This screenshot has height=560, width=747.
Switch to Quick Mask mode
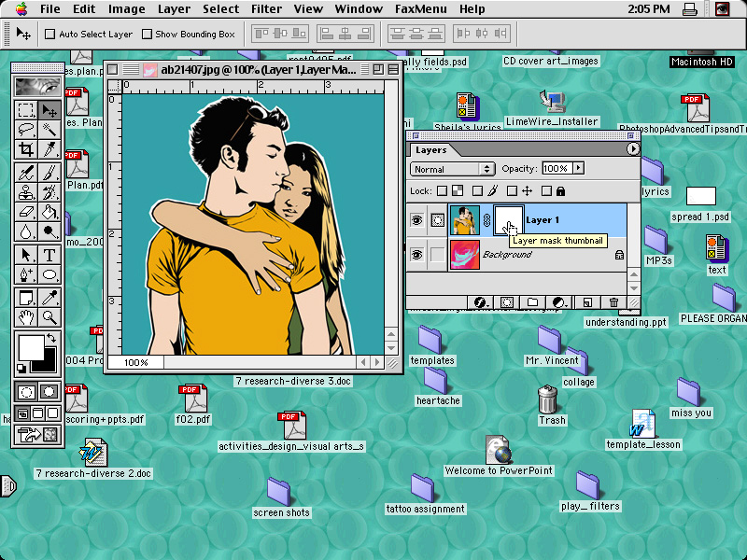49,392
